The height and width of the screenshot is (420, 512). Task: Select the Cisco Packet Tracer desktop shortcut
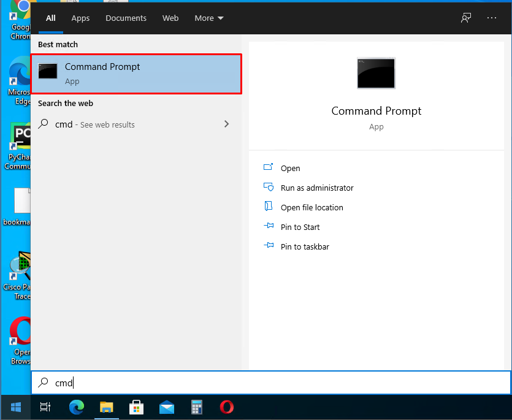click(x=18, y=276)
